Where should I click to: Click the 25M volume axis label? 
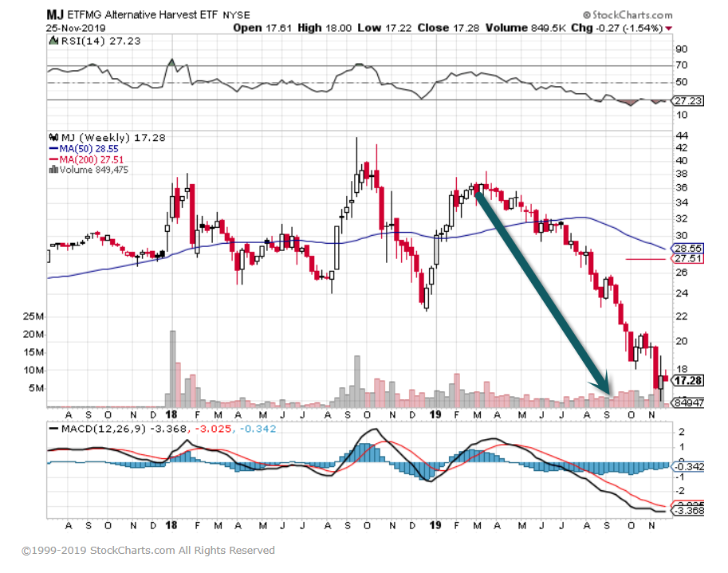coord(33,316)
